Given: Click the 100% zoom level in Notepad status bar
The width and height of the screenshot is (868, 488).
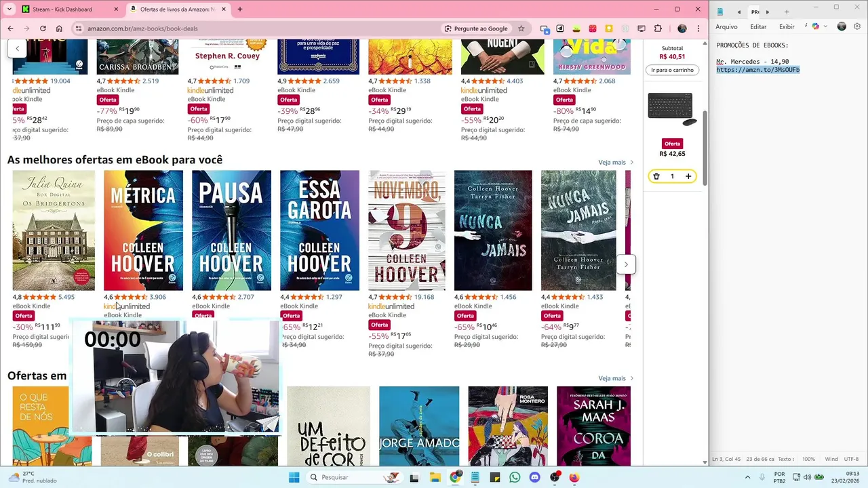Looking at the screenshot, I should (x=808, y=459).
